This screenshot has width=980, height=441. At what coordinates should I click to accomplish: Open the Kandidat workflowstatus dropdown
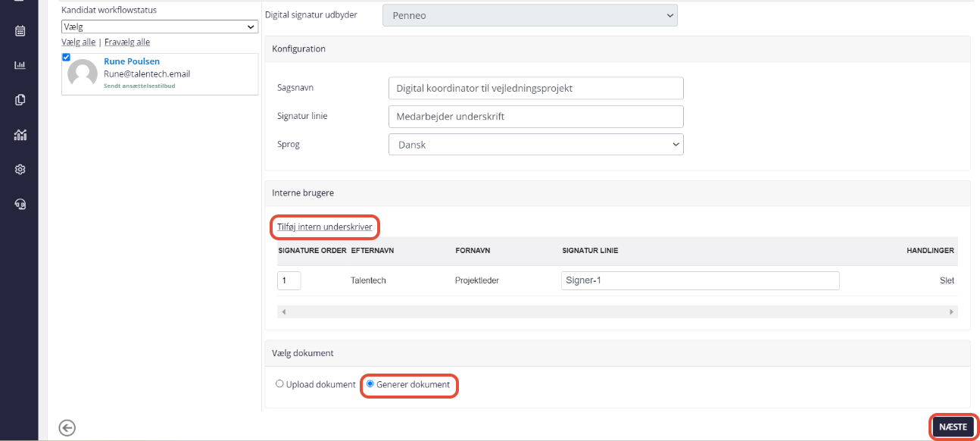point(159,27)
